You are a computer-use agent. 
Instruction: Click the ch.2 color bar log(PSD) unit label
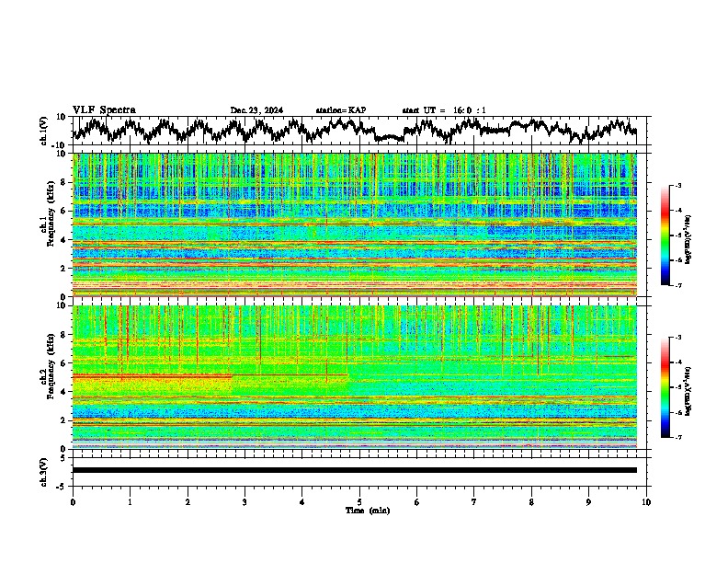pos(688,391)
